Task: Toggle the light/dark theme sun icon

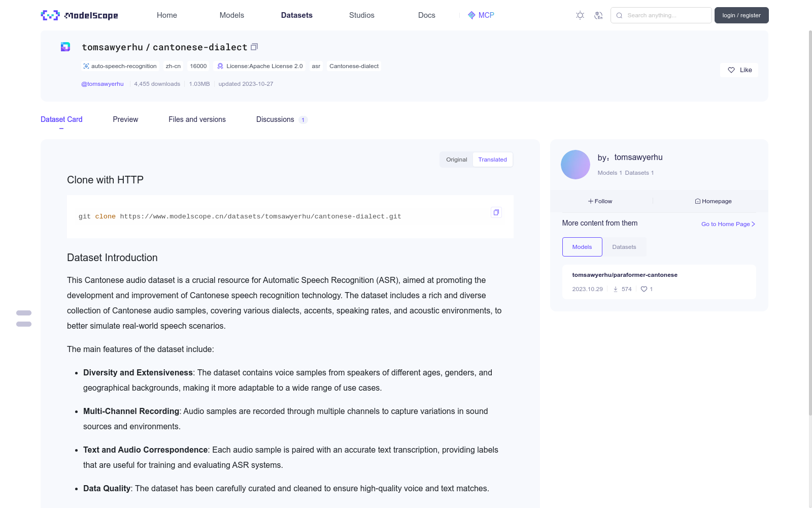Action: 580,15
